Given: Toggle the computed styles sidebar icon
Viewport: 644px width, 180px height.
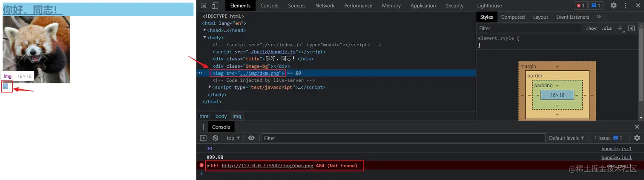Looking at the screenshot, I should (632, 28).
